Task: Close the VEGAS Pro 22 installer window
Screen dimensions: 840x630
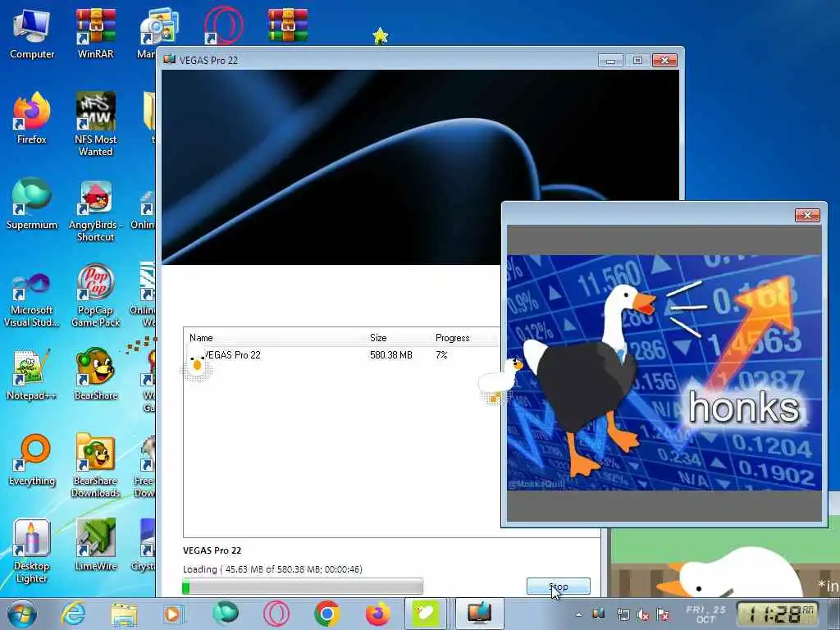Action: point(664,61)
